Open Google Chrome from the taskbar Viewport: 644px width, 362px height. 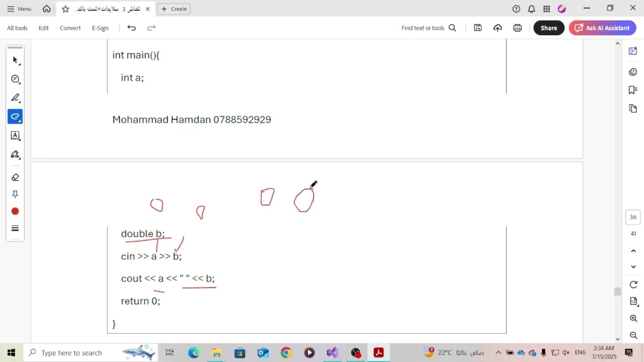click(x=286, y=352)
